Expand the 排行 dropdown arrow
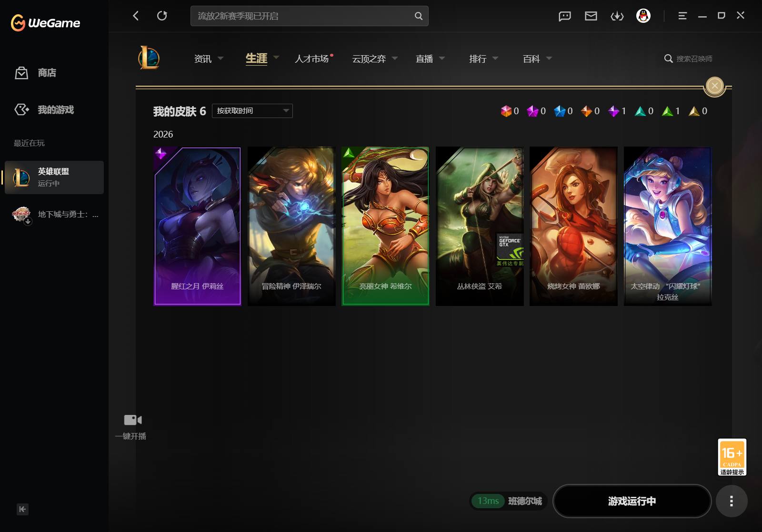 tap(495, 59)
